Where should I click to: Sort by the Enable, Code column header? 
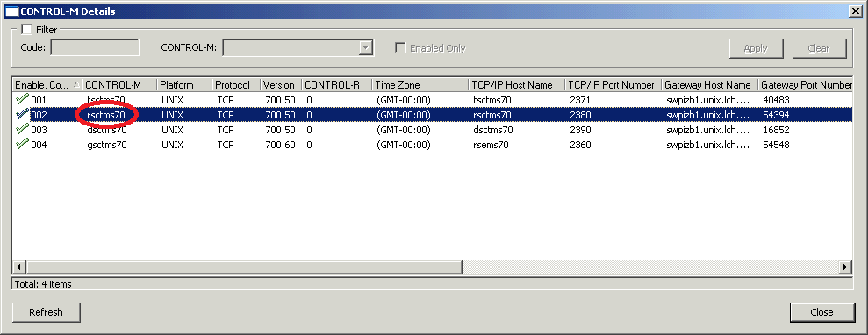click(47, 84)
